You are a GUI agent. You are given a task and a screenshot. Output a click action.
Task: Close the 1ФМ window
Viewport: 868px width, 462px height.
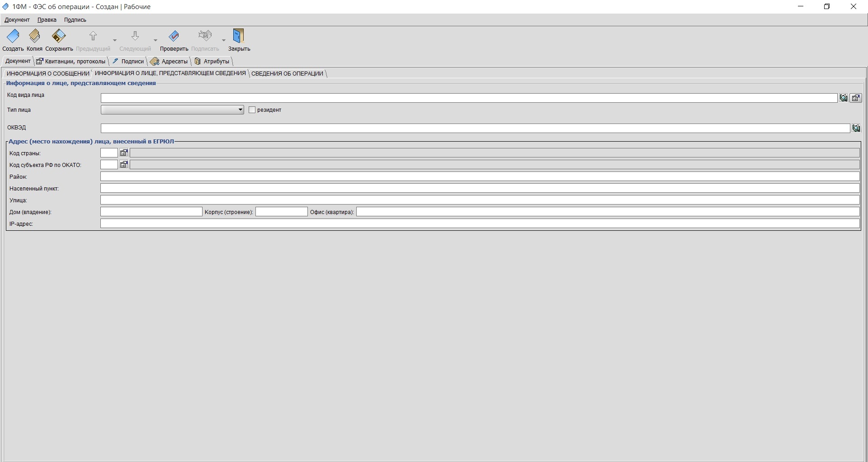[854, 6]
